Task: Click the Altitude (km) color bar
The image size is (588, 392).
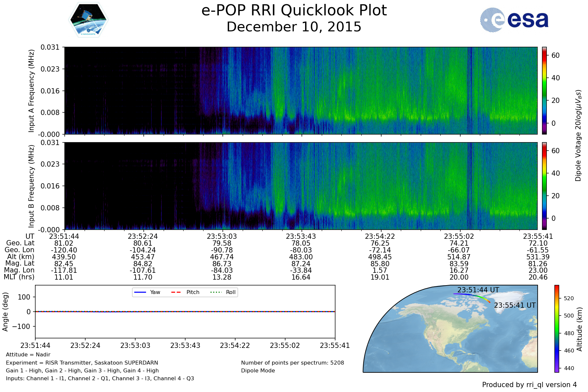Action: pyautogui.click(x=557, y=329)
